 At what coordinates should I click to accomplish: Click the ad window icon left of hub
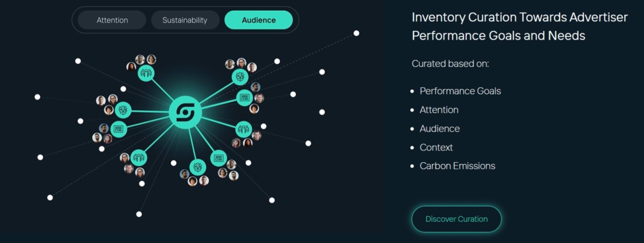click(118, 129)
